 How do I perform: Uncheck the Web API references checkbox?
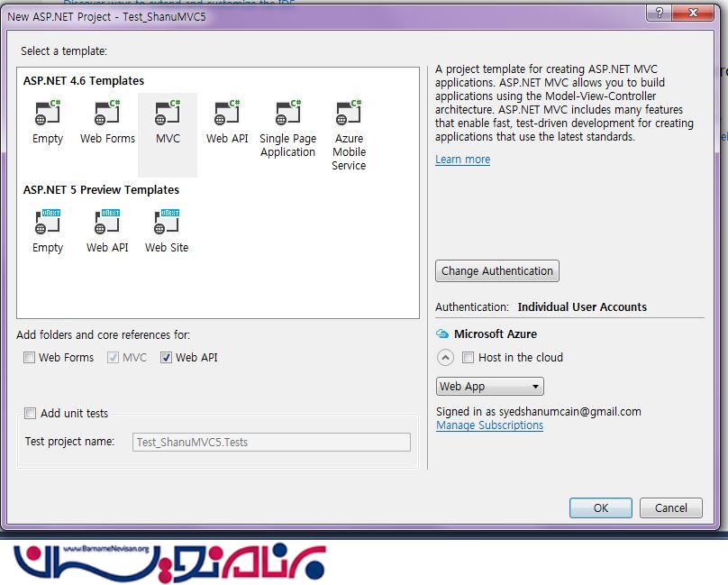tap(166, 358)
